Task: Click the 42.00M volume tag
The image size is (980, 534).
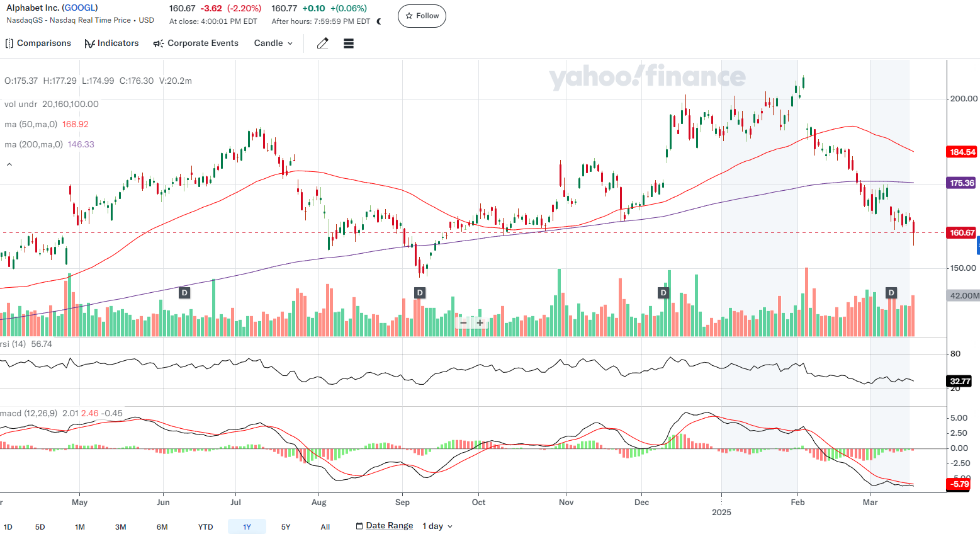Action: point(964,296)
